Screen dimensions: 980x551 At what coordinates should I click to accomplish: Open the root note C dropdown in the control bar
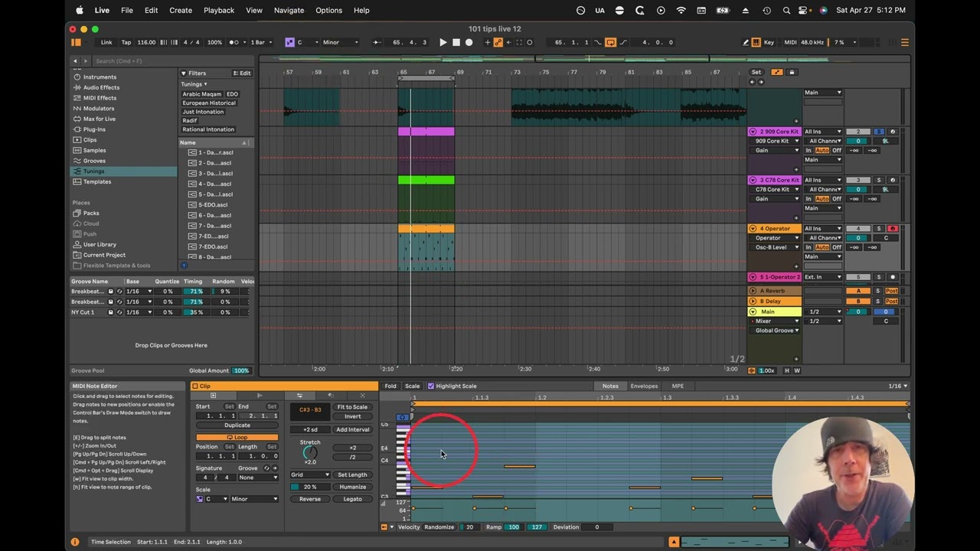(x=309, y=42)
